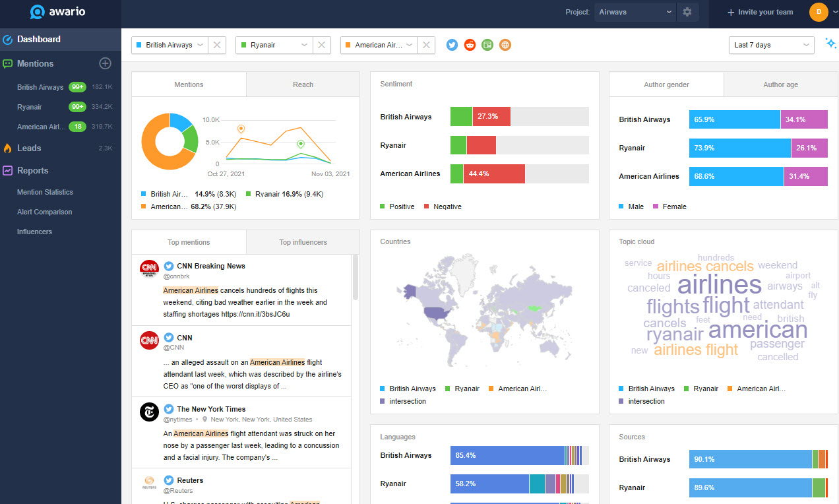
Task: Click the CNN profile avatar
Action: point(150,340)
